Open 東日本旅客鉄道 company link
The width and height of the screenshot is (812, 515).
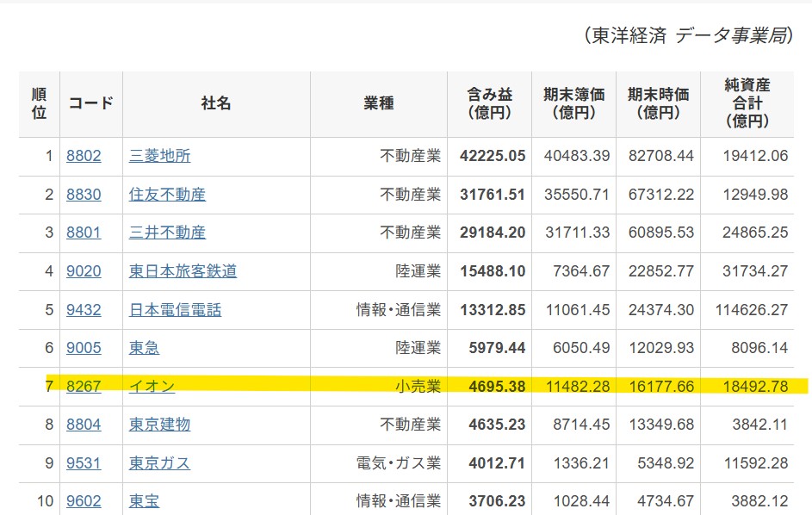pos(183,271)
